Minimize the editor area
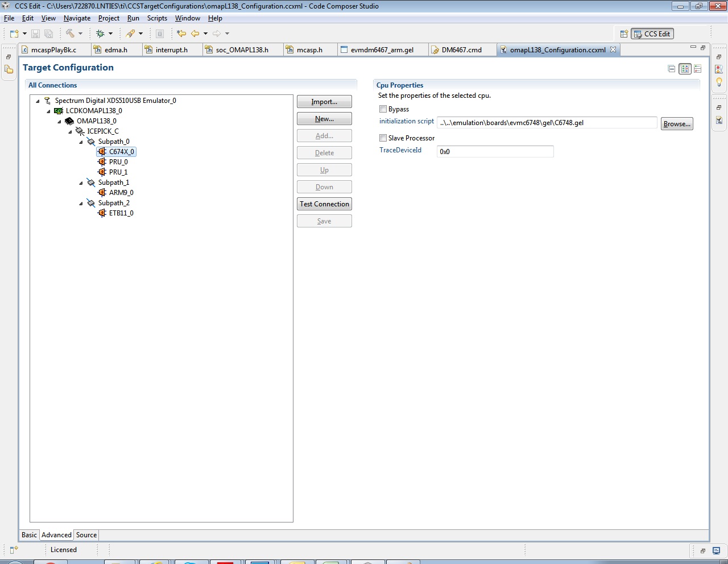Screen dimensions: 728x564 point(693,47)
